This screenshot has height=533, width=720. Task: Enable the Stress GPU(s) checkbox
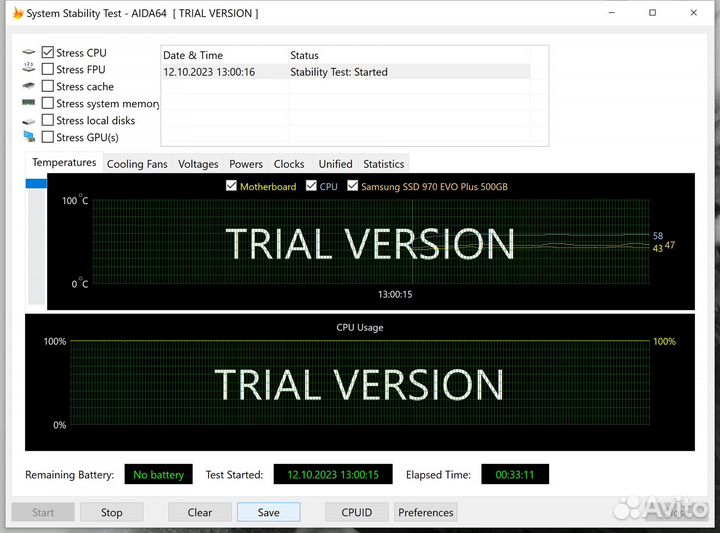pyautogui.click(x=48, y=137)
